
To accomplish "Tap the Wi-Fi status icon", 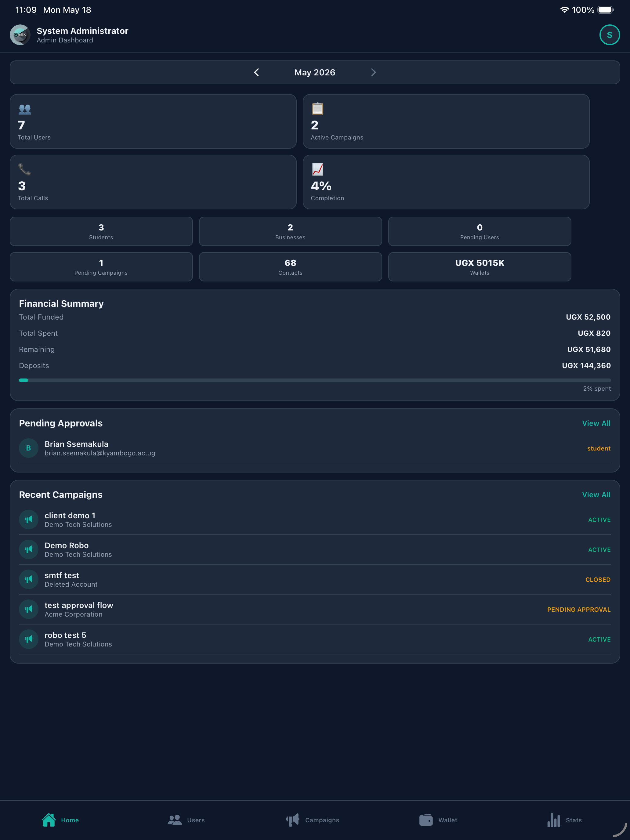I will click(564, 10).
